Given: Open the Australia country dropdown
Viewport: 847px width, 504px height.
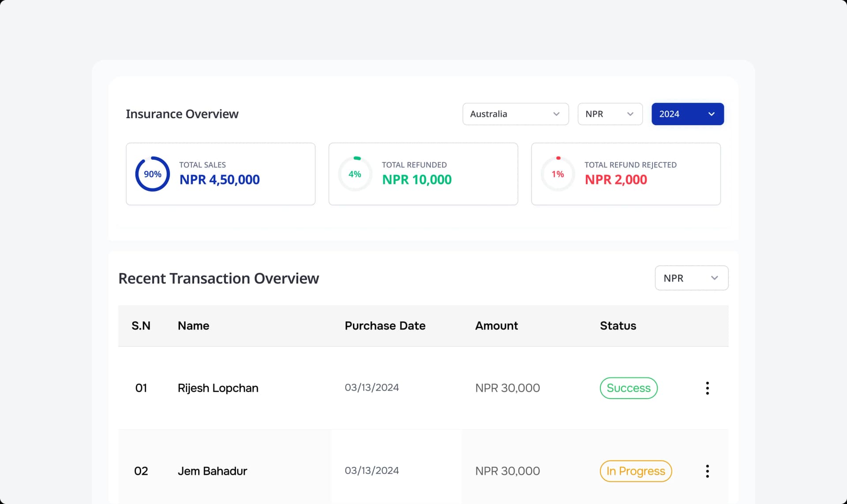Looking at the screenshot, I should point(515,114).
